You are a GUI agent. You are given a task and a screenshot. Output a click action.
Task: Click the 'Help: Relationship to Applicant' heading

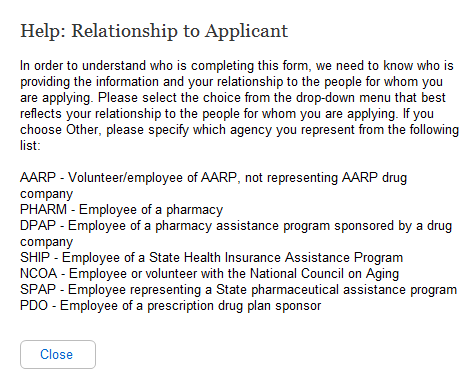[154, 31]
